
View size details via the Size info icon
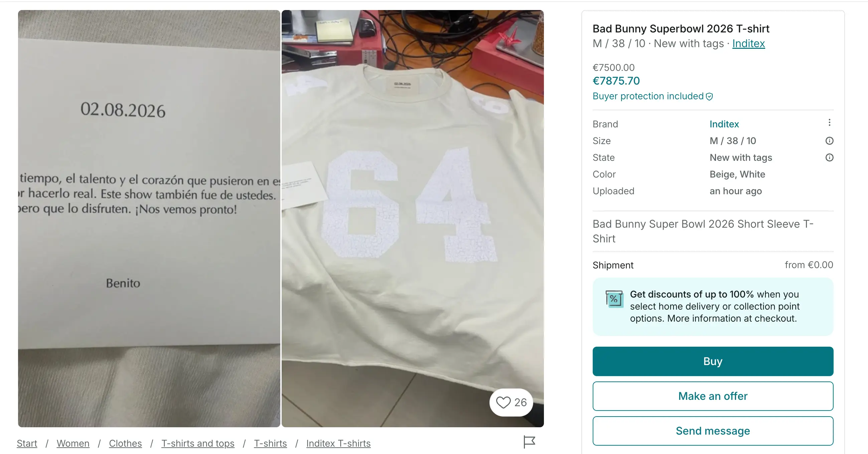coord(829,141)
